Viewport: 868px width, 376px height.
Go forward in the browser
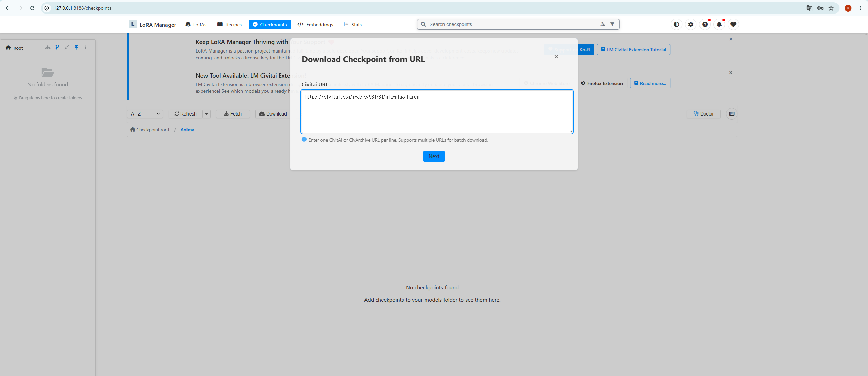(20, 8)
